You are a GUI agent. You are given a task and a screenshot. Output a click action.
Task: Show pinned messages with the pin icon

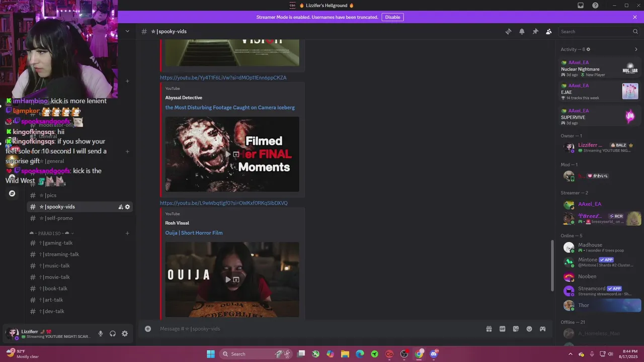tap(535, 31)
